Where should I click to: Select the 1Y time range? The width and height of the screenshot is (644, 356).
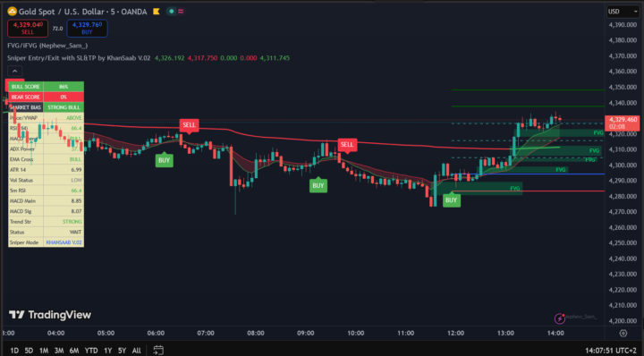[108, 351]
